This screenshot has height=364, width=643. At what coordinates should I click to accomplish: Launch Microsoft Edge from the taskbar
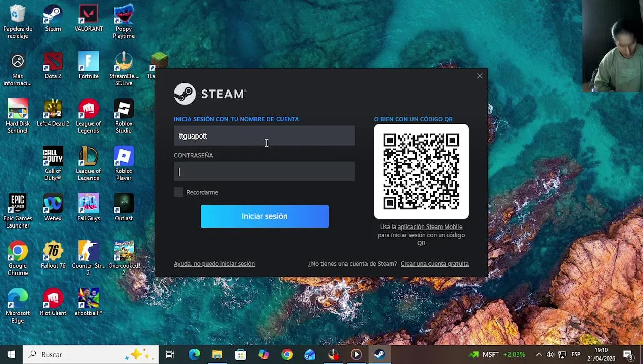point(194,355)
